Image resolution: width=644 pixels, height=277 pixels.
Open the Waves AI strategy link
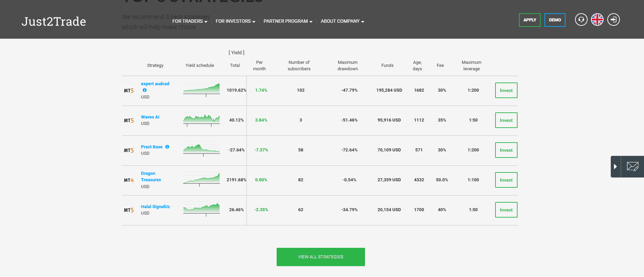point(150,117)
